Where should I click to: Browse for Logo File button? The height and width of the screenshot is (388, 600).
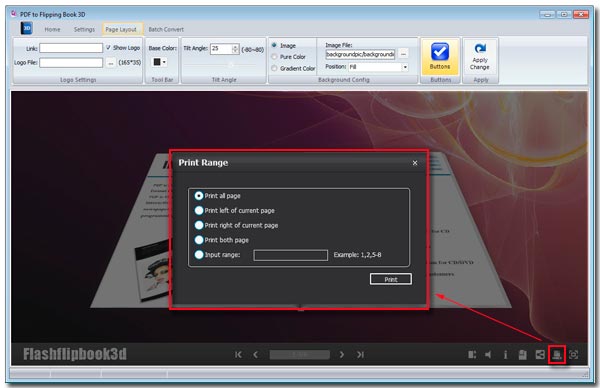pos(110,63)
